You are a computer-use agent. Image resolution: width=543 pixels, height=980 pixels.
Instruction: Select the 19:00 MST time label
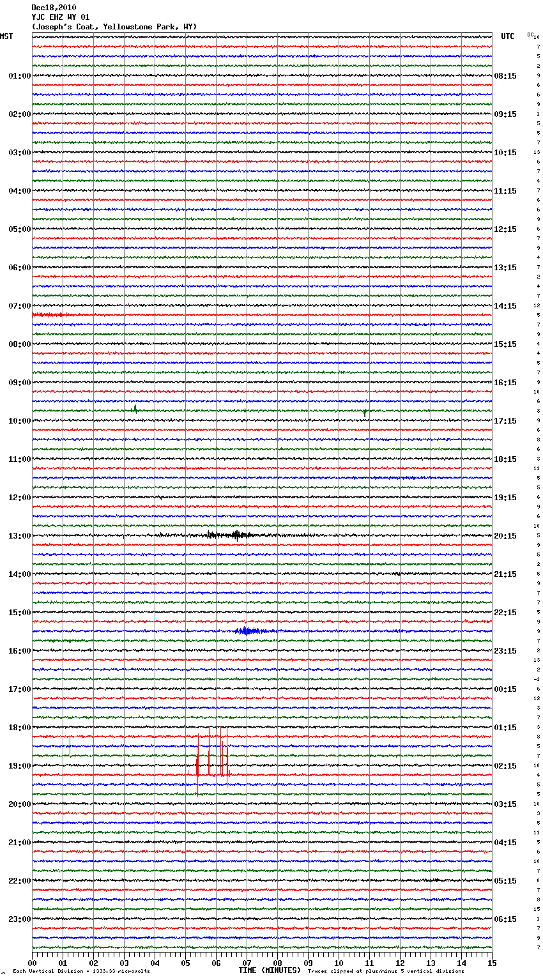20,766
